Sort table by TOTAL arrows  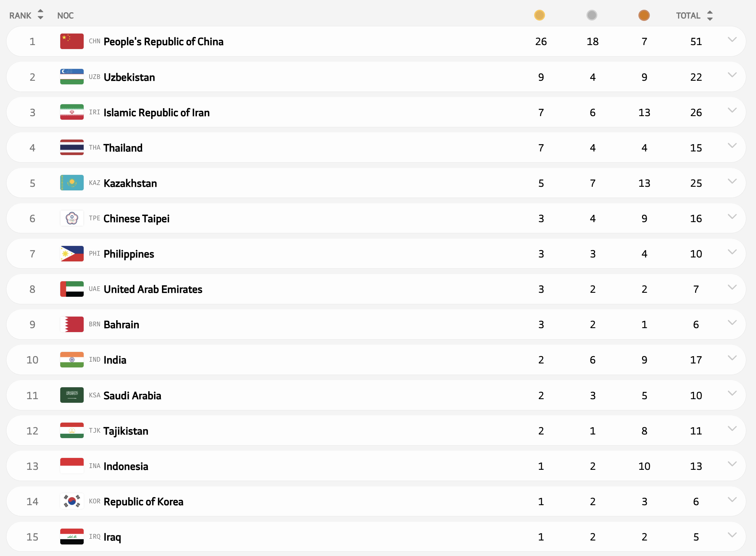coord(710,16)
